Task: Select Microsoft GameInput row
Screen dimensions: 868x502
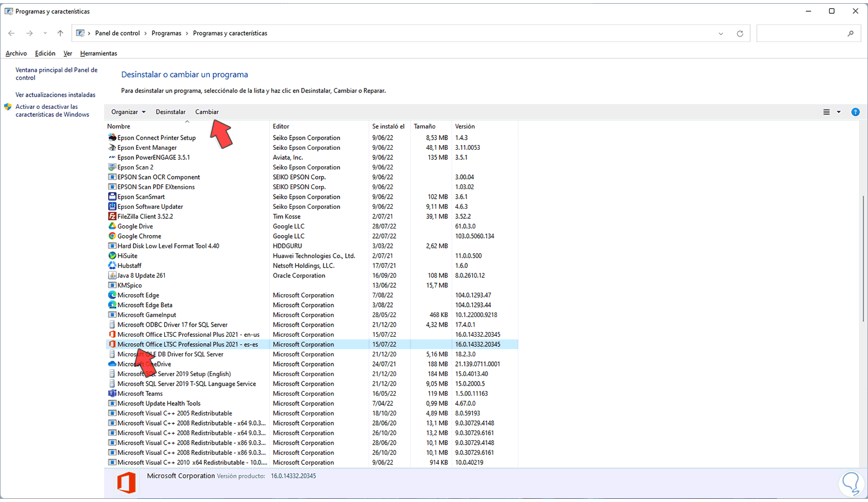Action: (311, 315)
